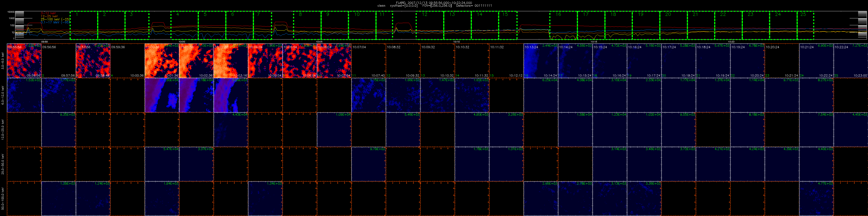Click the '10:15' time axis tick label
Image resolution: width=868 pixels, height=216 pixels.
coord(594,41)
